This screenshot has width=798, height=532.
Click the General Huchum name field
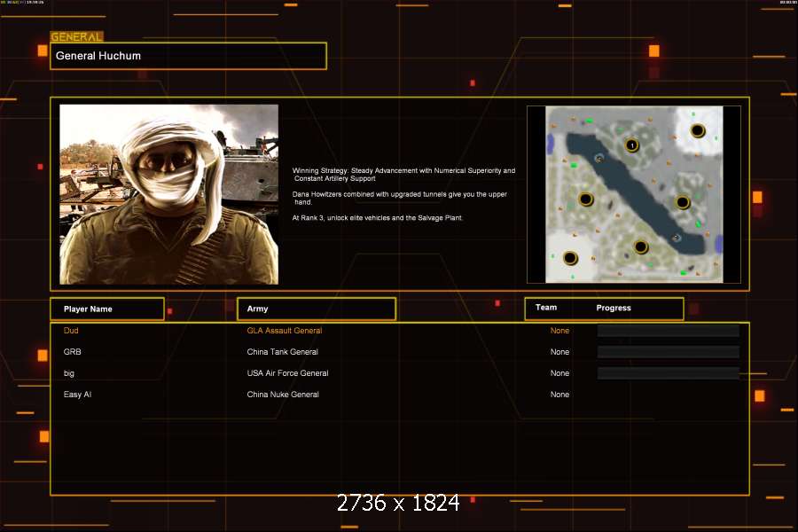[188, 56]
